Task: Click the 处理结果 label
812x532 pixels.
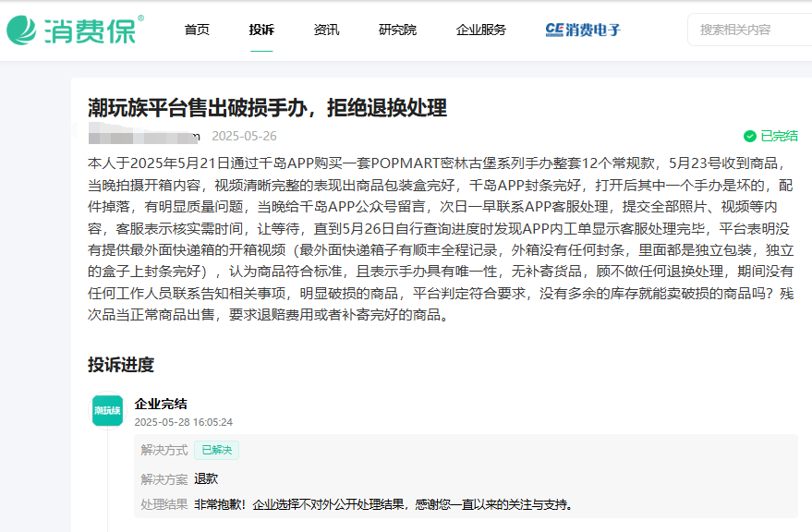Action: [164, 504]
